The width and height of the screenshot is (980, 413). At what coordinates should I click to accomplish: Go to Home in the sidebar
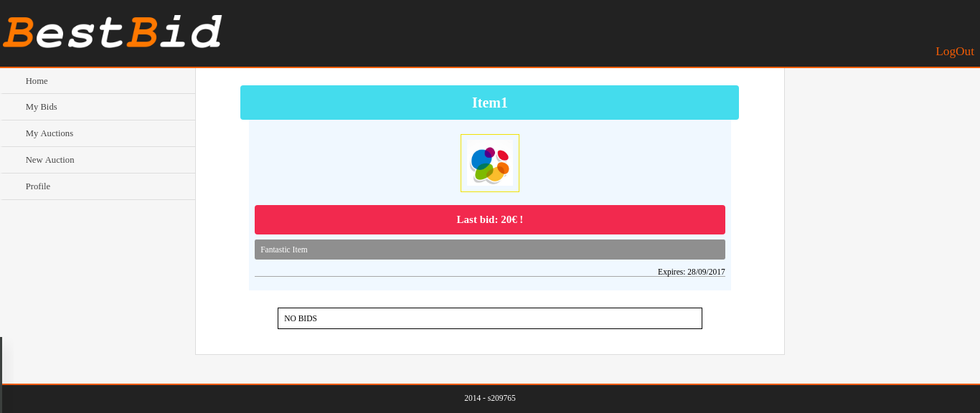click(37, 81)
